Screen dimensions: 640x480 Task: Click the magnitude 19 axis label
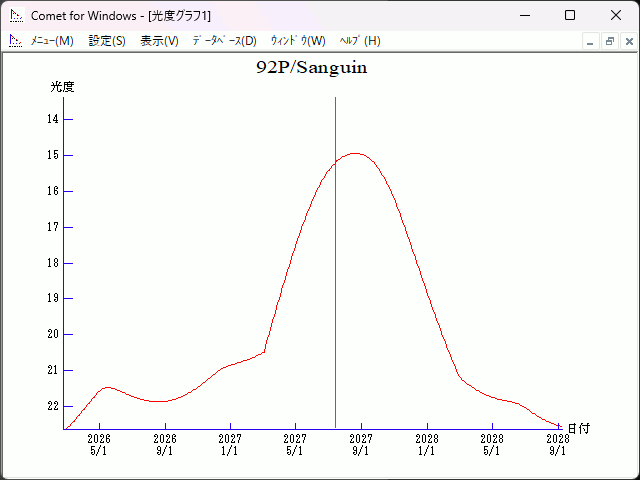point(53,298)
